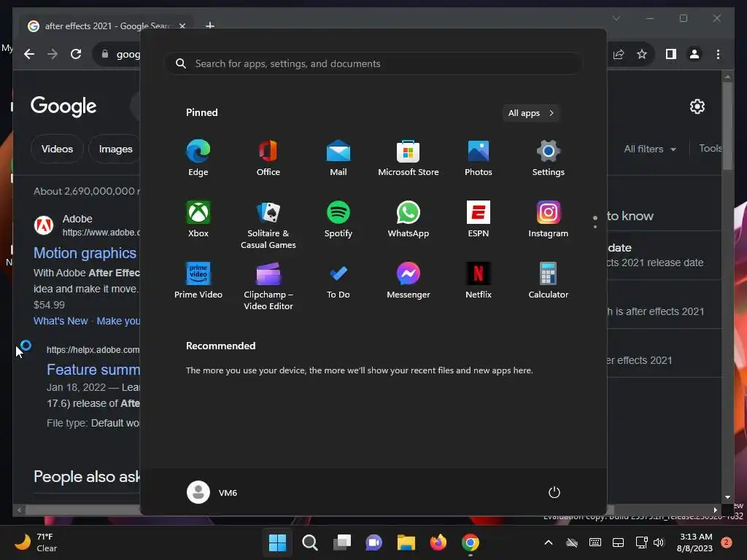Image resolution: width=747 pixels, height=560 pixels.
Task: Open Chrome profile menu
Action: coord(694,54)
